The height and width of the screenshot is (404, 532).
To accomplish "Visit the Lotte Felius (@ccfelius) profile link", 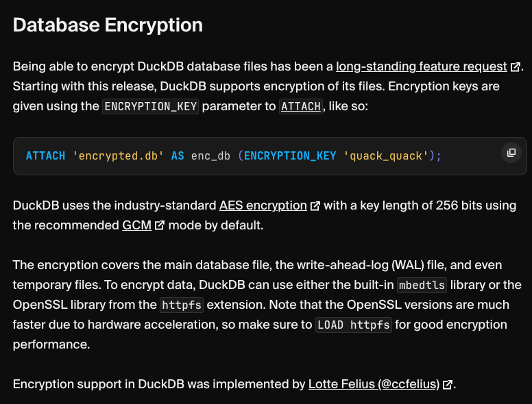I will 374,385.
